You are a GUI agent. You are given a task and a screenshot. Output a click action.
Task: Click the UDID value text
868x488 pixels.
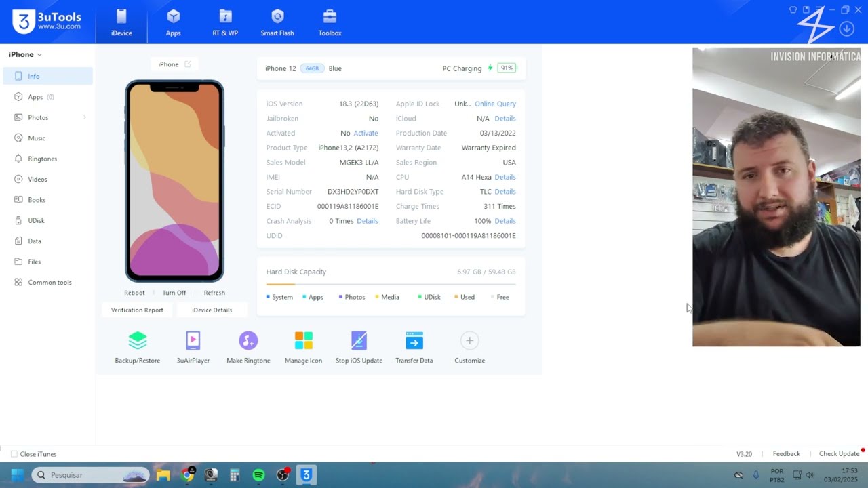click(469, 236)
